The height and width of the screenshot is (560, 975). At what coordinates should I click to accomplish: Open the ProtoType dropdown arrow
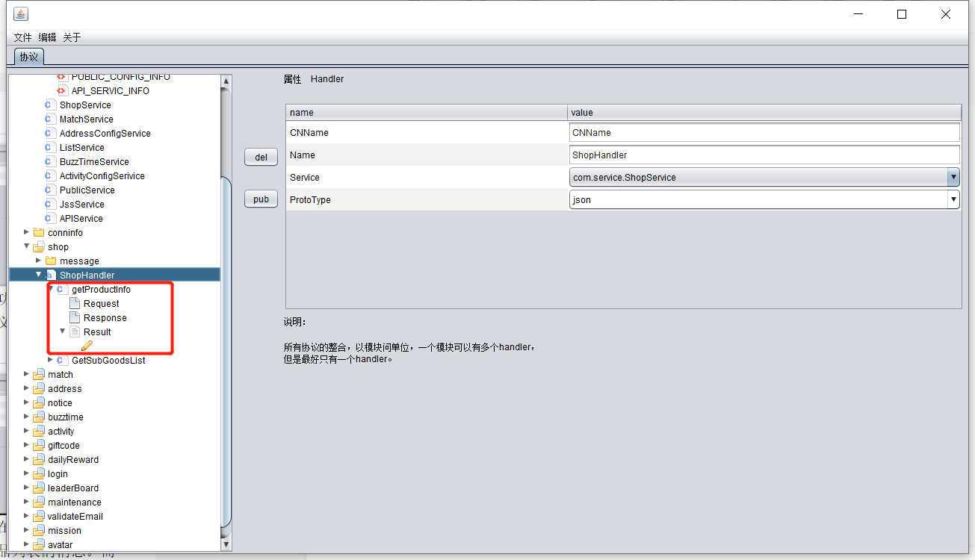click(x=953, y=200)
